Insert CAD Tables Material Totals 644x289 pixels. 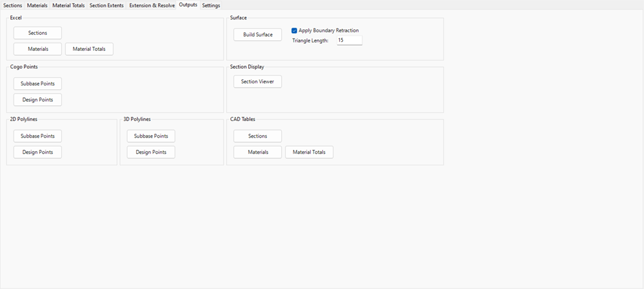[x=309, y=153]
